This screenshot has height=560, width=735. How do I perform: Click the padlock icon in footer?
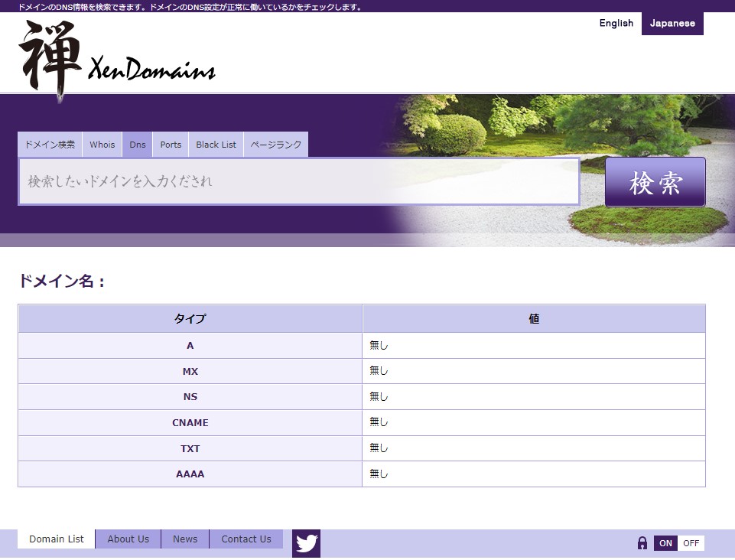click(642, 543)
